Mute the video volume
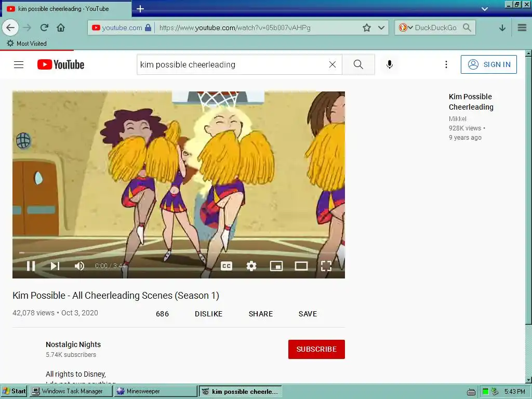 click(x=79, y=266)
